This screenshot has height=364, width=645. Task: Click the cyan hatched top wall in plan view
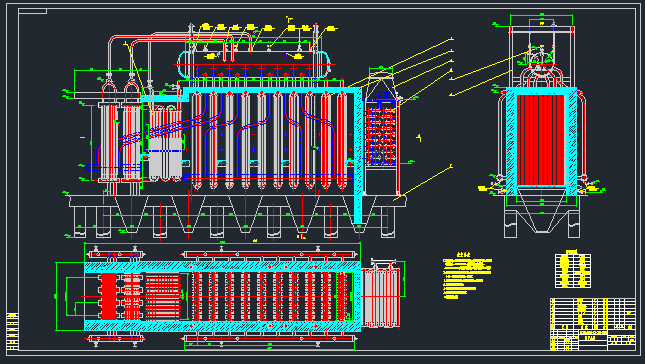coord(223,267)
